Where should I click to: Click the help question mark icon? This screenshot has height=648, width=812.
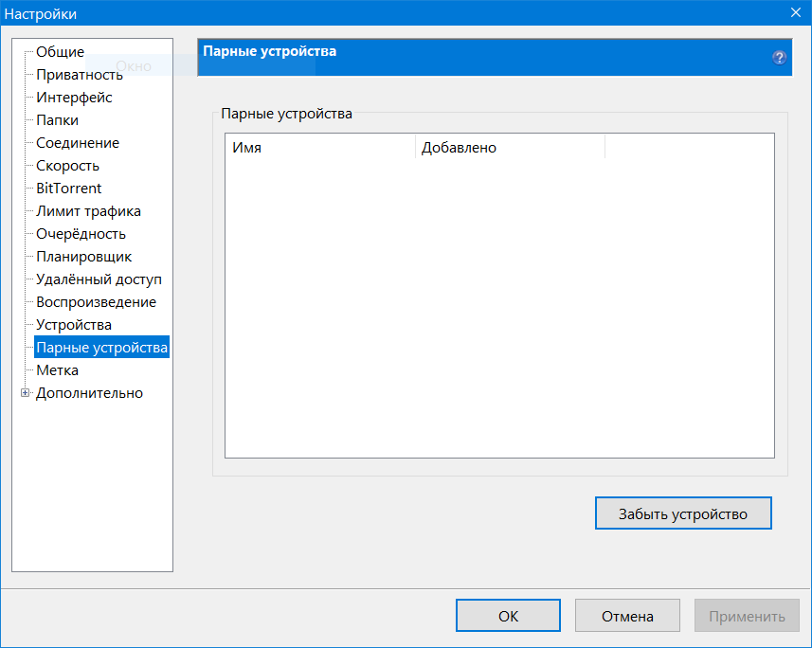point(779,58)
